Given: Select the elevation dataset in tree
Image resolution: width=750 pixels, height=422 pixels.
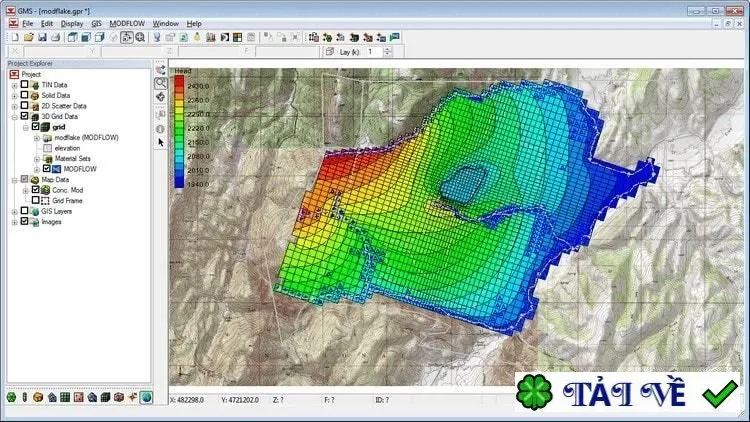Looking at the screenshot, I should 67,148.
